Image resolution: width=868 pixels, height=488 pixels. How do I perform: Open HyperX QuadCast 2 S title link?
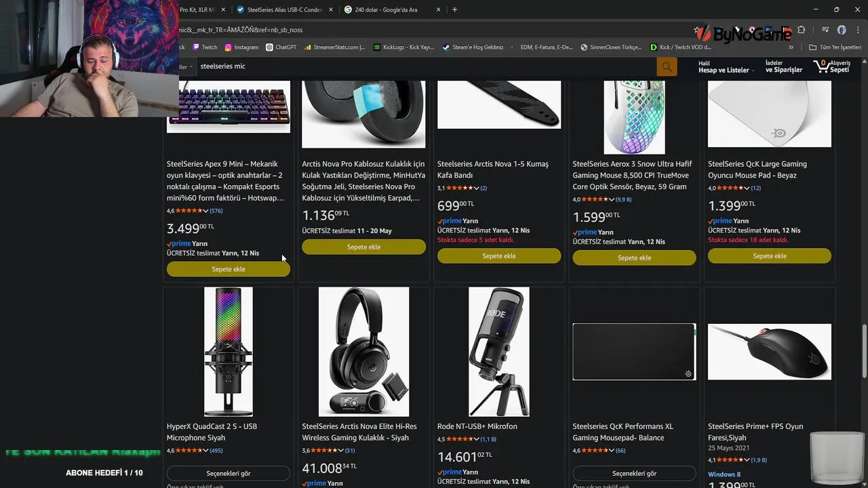click(212, 432)
